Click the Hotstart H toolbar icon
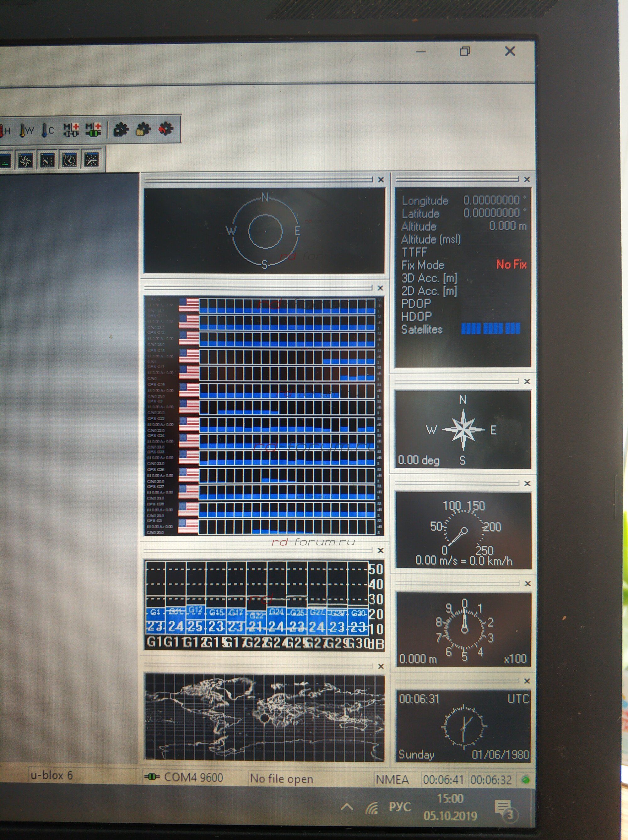628x840 pixels. (5, 131)
